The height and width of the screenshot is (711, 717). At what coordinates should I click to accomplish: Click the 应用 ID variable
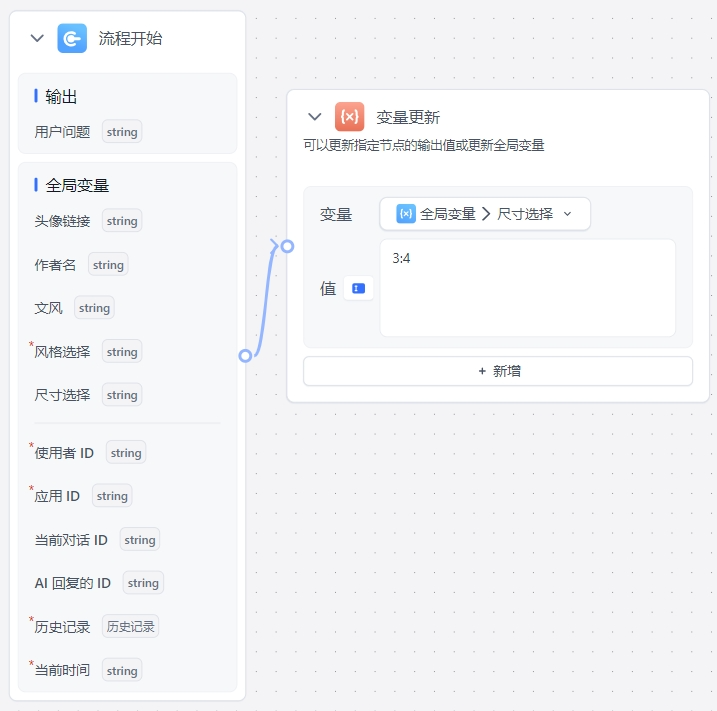[57, 496]
